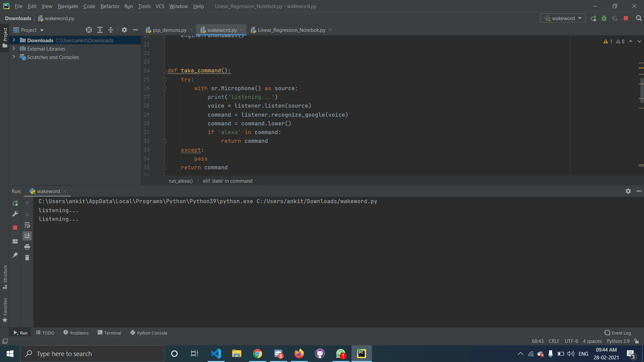Click the Windows taskbar search box

[x=93, y=354]
